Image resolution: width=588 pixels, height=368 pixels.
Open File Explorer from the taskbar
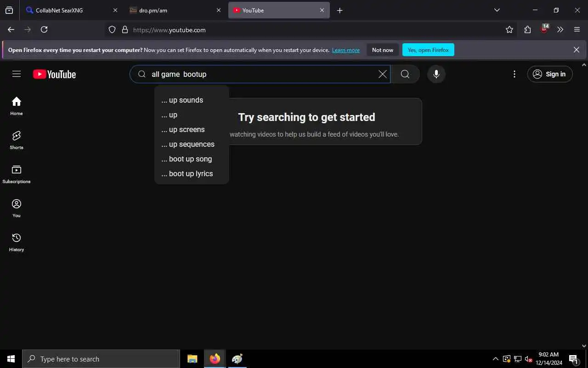[192, 359]
